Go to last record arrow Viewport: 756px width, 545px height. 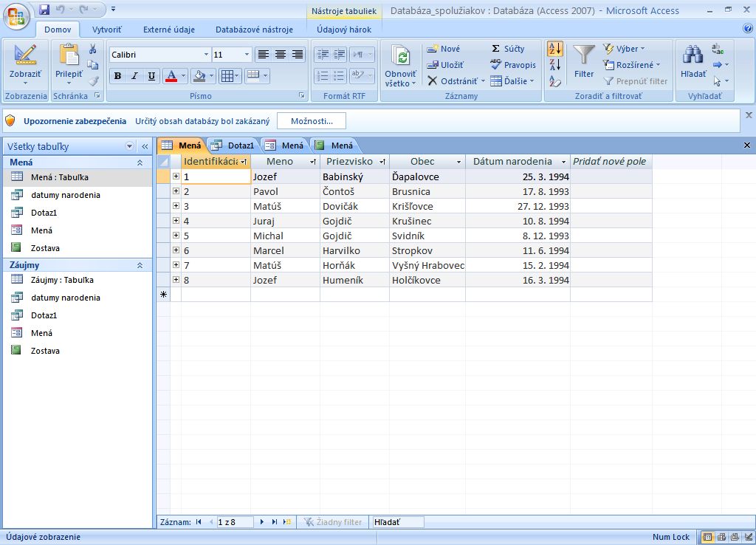pos(275,522)
